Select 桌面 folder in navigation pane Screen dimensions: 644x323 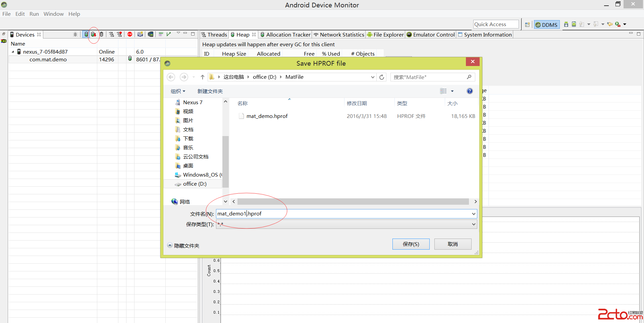[188, 166]
